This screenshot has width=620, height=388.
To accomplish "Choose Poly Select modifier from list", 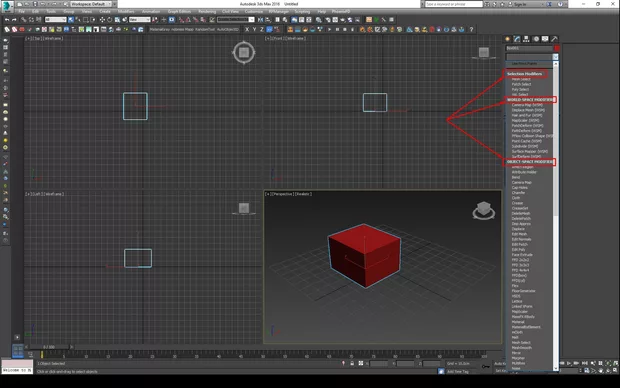I will 520,89.
